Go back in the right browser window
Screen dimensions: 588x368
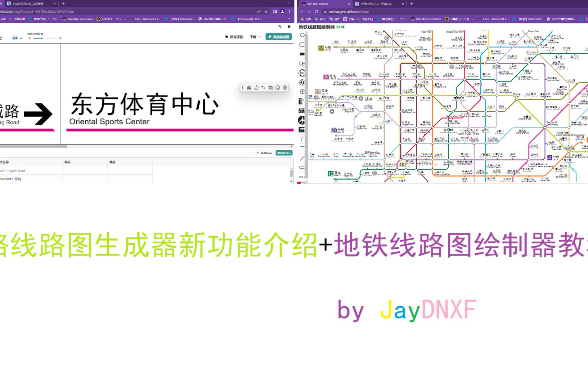(x=302, y=12)
